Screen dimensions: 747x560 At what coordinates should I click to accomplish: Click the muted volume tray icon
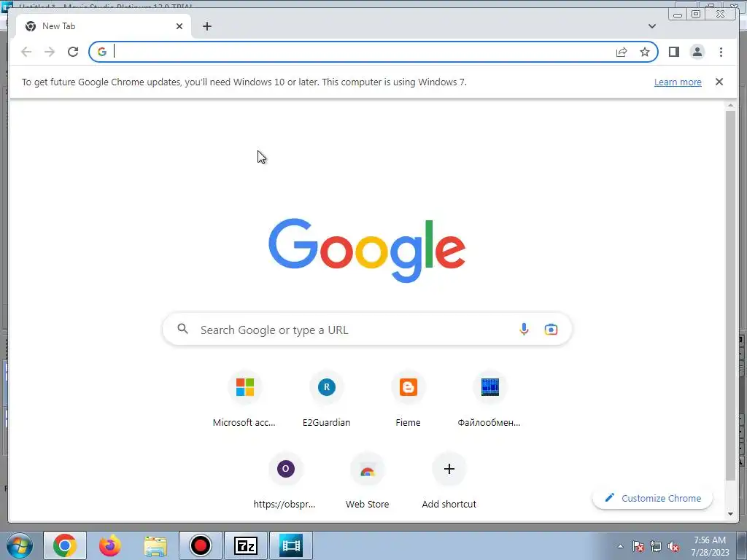tap(673, 546)
